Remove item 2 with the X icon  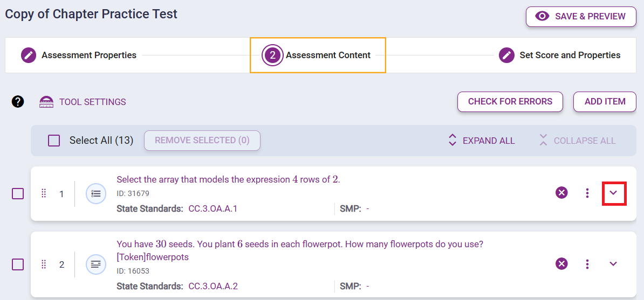tap(561, 264)
